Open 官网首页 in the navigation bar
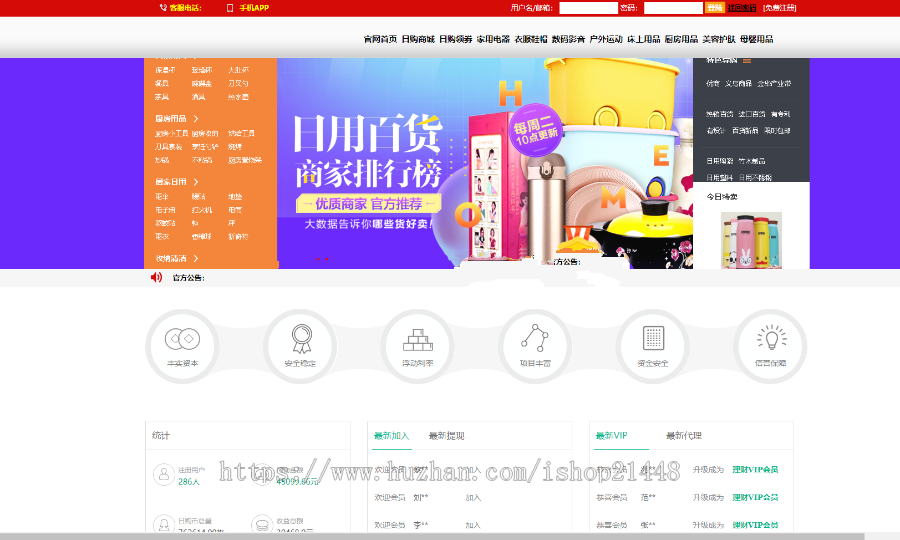The height and width of the screenshot is (540, 900). (381, 39)
